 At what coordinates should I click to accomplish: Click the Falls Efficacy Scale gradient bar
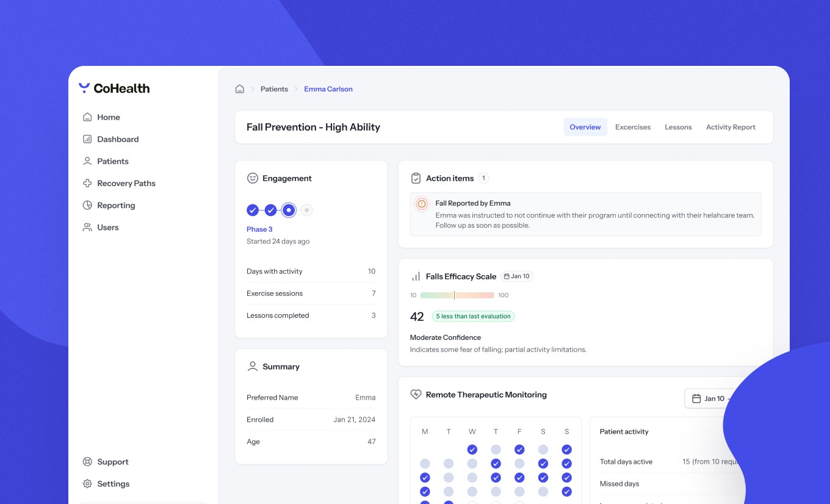pos(457,295)
